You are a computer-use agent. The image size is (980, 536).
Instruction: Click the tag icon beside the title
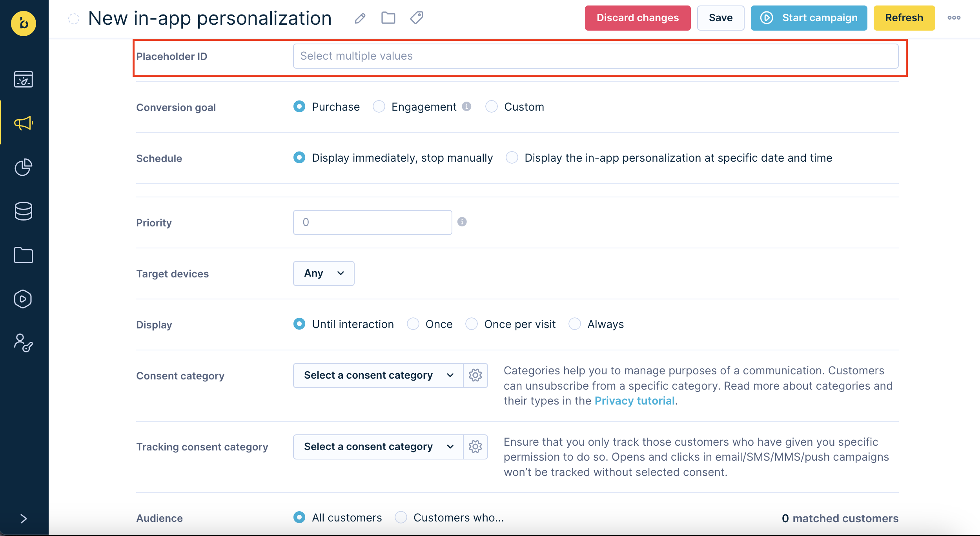(x=416, y=18)
